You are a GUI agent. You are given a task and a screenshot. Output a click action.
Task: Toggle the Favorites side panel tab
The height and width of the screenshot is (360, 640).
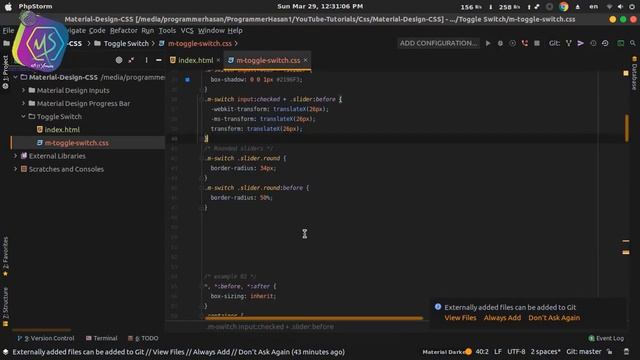click(5, 256)
